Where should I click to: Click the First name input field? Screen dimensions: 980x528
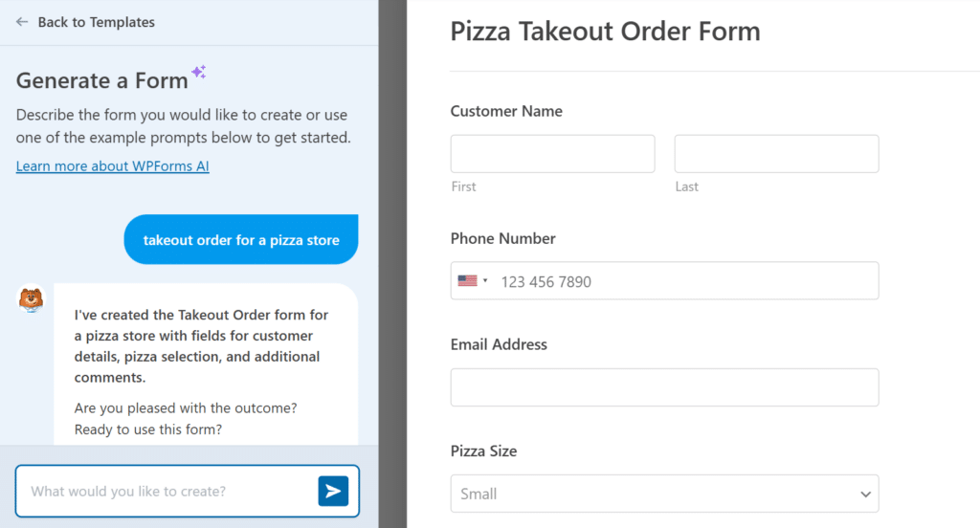[552, 154]
